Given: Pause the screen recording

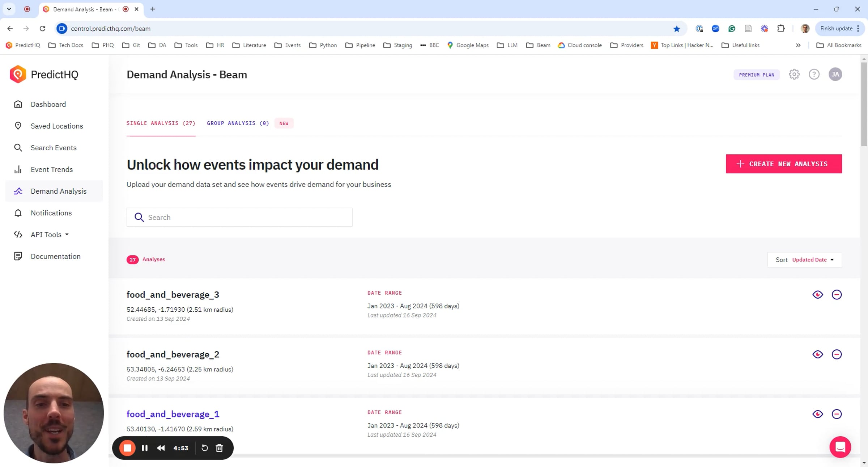Looking at the screenshot, I should tap(145, 448).
